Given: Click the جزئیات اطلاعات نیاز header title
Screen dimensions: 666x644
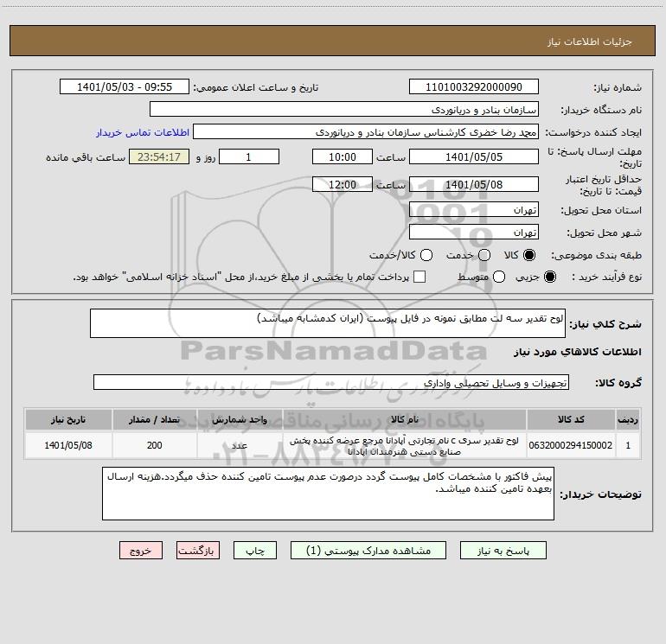Looking at the screenshot, I should [590, 41].
